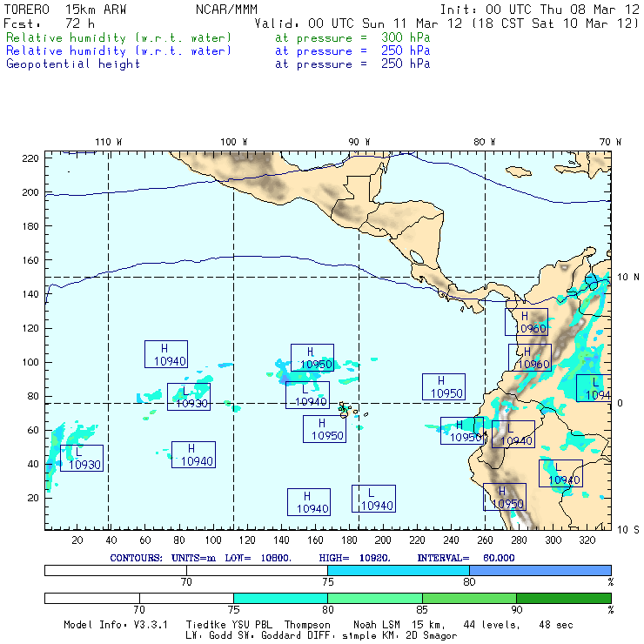Click the 100 tick label on vertical axis
This screenshot has width=644, height=644.
coord(30,362)
